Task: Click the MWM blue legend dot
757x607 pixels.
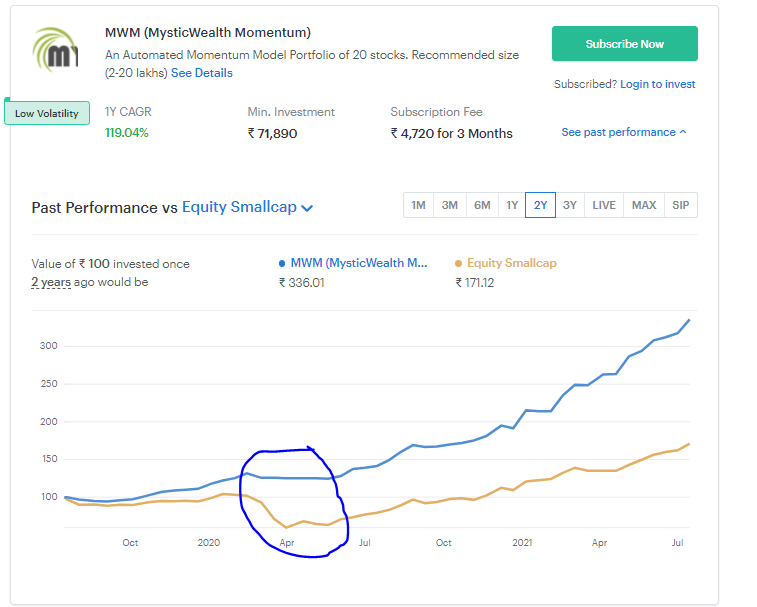Action: (x=282, y=263)
